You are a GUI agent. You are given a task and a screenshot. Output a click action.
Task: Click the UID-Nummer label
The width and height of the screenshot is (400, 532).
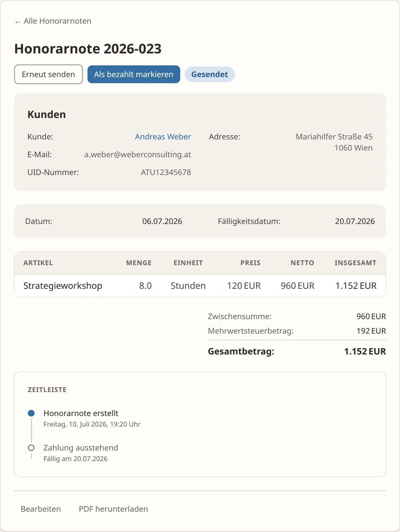53,172
